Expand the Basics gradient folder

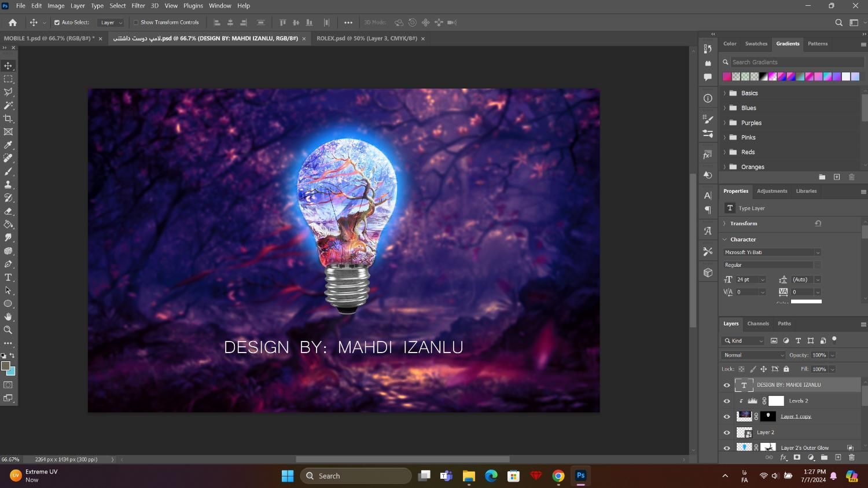pyautogui.click(x=724, y=93)
